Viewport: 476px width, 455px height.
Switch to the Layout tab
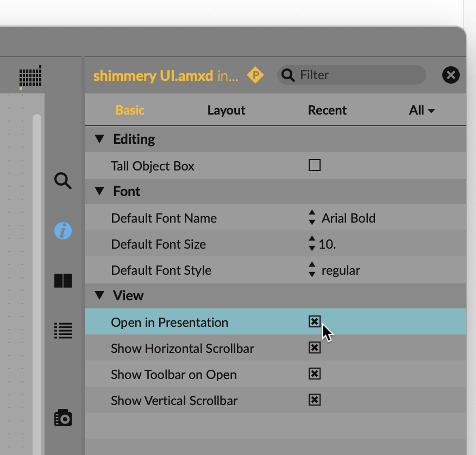click(x=226, y=110)
